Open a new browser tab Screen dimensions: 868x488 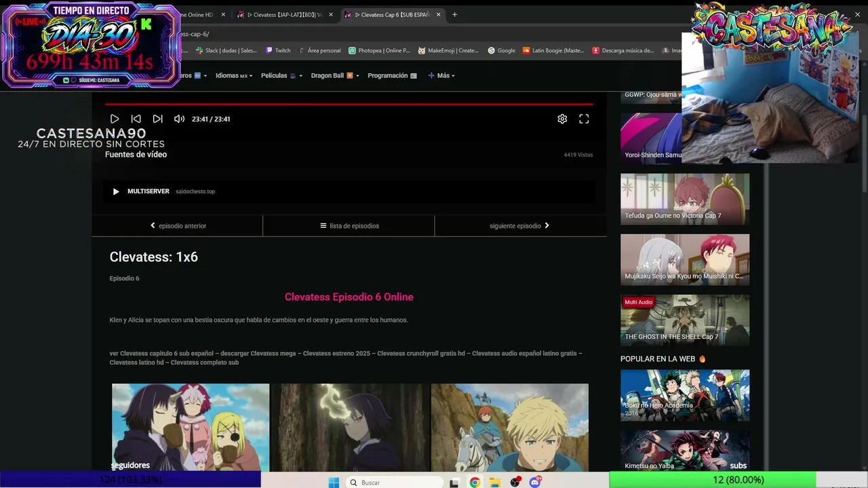click(x=454, y=14)
